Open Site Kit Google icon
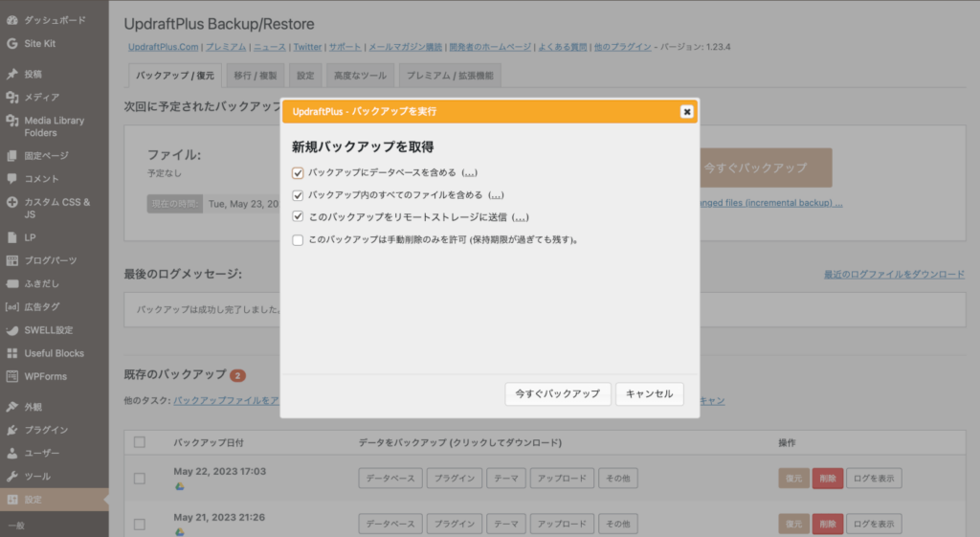This screenshot has width=980, height=537. pos(11,43)
